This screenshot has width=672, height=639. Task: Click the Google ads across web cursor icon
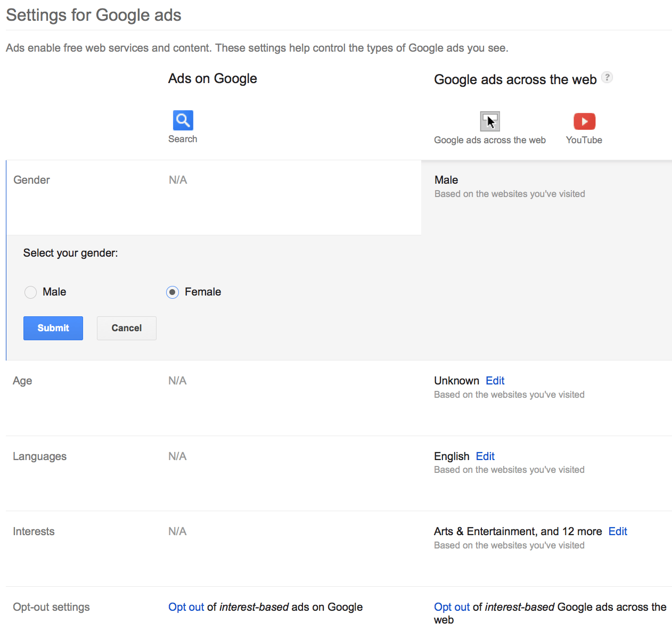[490, 121]
